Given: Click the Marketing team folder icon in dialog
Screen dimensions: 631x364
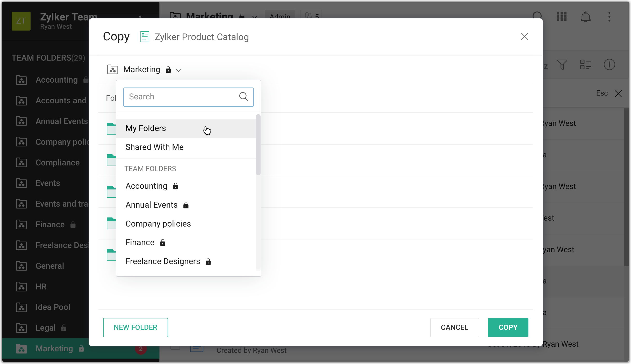Looking at the screenshot, I should click(113, 70).
